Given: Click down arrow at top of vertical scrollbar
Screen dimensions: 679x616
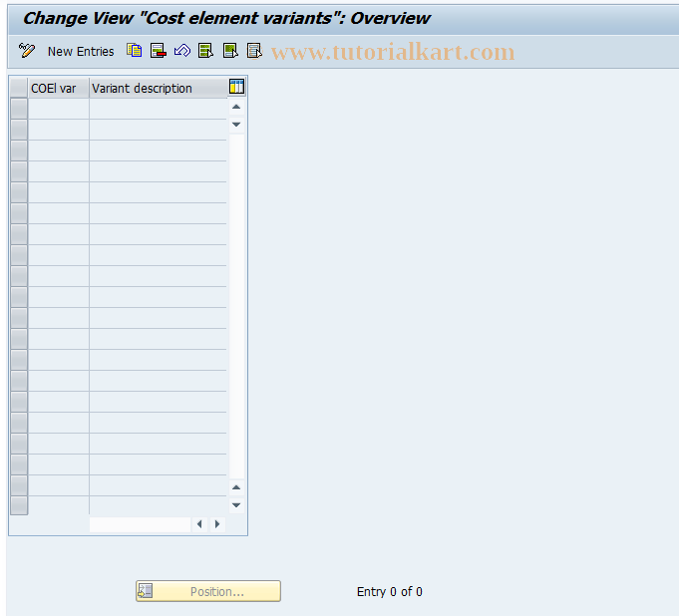Looking at the screenshot, I should [236, 125].
